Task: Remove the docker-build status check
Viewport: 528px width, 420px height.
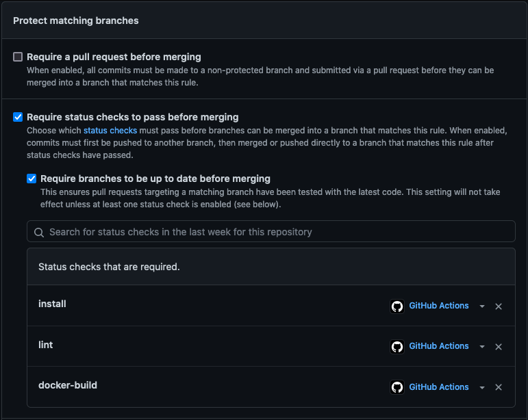Action: [x=499, y=387]
